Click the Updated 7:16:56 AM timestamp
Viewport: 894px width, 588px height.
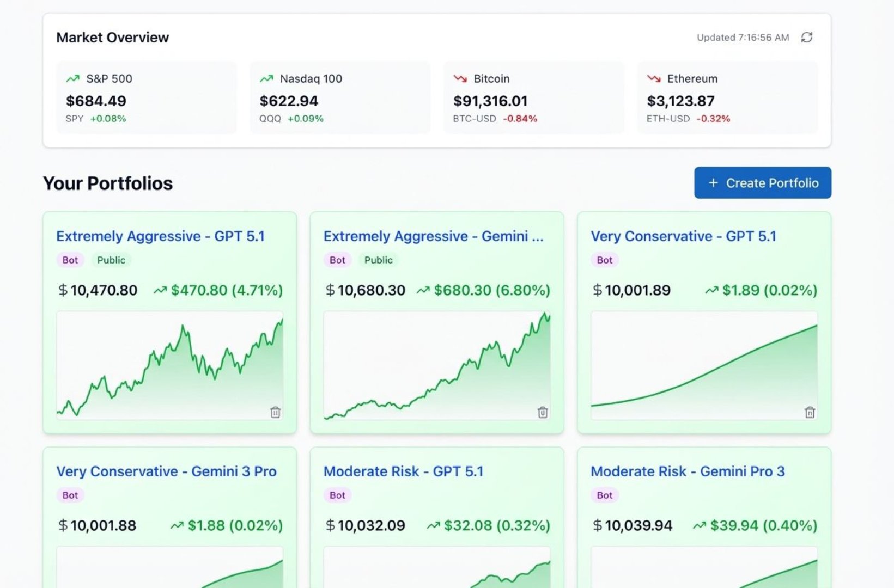click(741, 38)
